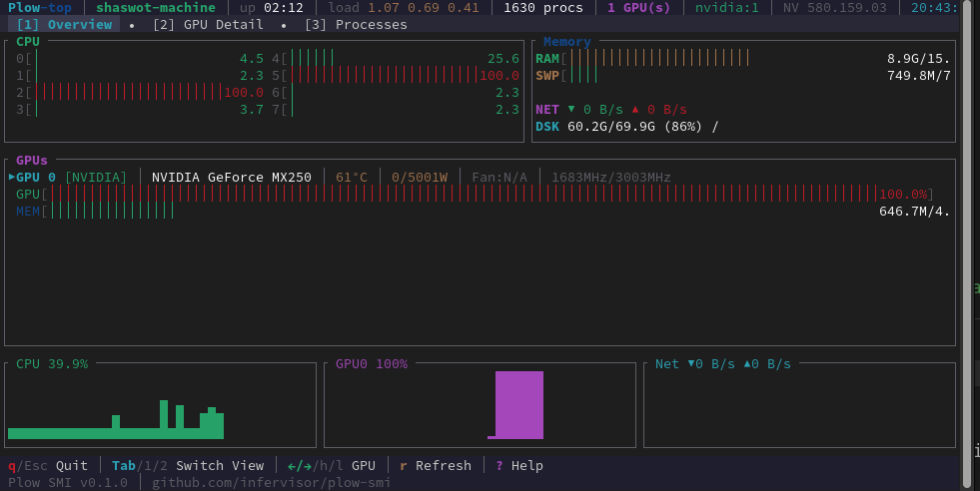Open the [2] GPU Detail tab
The height and width of the screenshot is (491, 980).
point(208,24)
